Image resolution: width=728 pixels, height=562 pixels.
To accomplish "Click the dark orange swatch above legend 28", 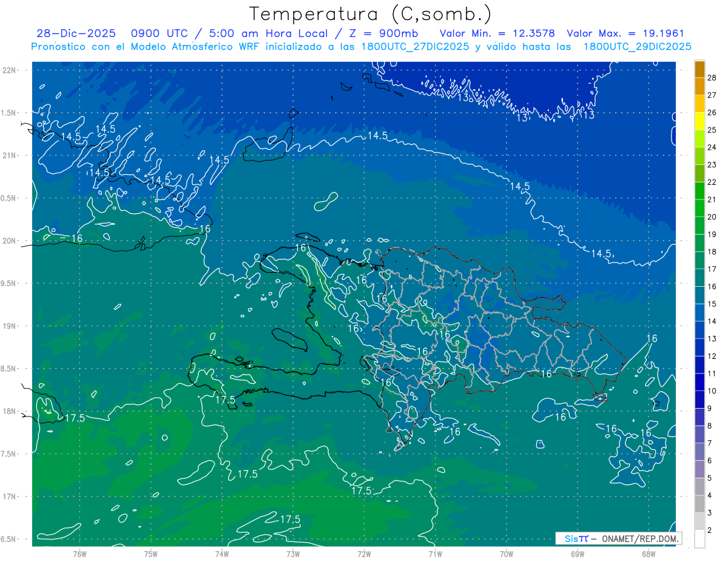I will pos(699,69).
